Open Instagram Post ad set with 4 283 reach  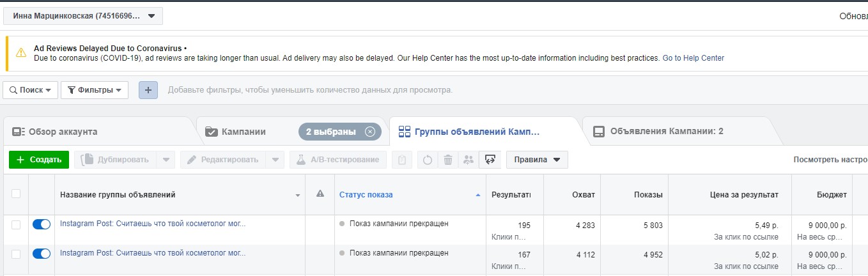[x=153, y=224]
